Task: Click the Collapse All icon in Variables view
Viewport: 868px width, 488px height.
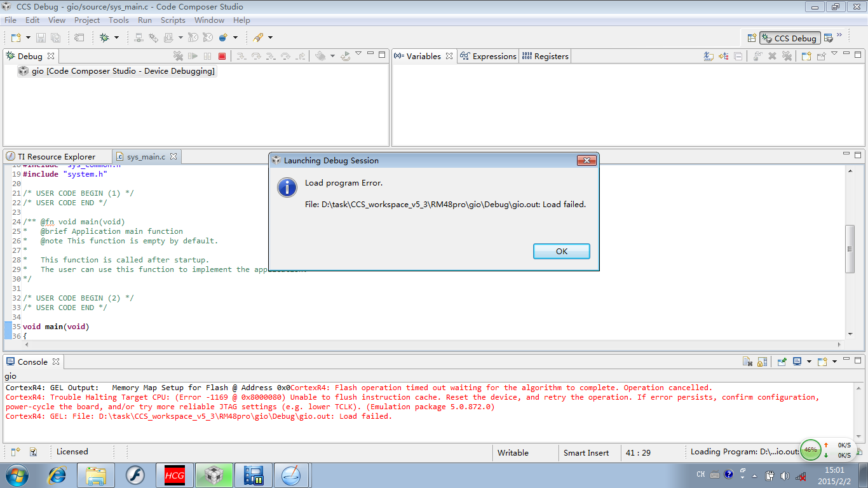Action: click(x=738, y=56)
